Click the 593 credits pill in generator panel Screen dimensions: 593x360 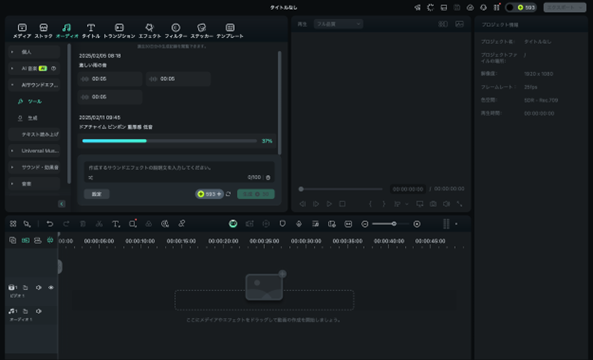click(x=209, y=194)
